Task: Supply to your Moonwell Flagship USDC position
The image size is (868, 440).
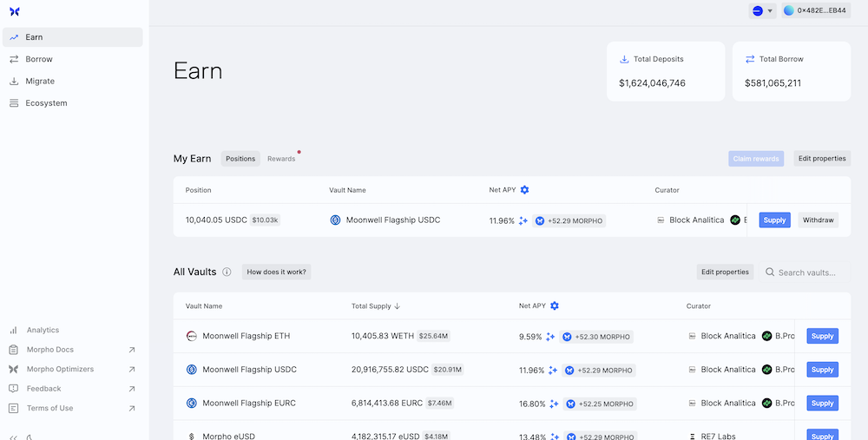Action: pyautogui.click(x=774, y=220)
